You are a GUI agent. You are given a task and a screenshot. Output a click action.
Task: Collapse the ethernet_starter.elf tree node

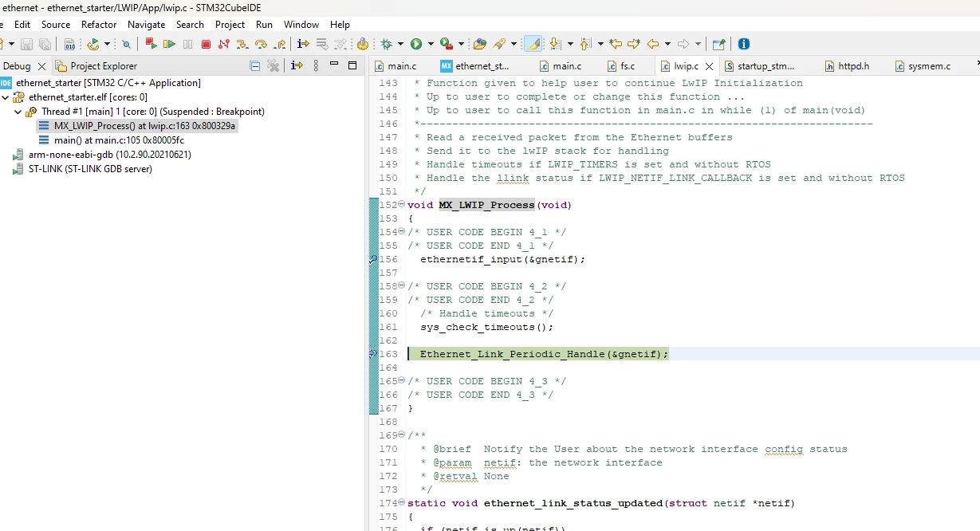[x=6, y=97]
